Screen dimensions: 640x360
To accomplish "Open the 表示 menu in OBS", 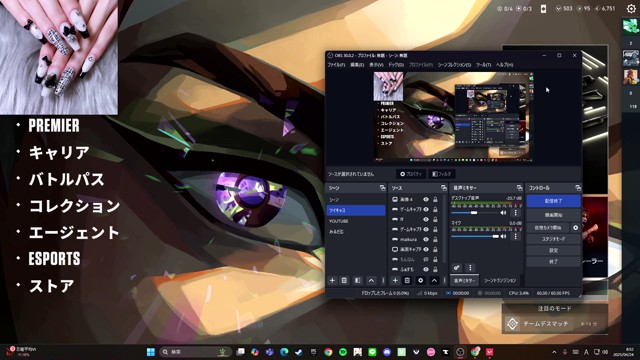I will click(x=376, y=65).
